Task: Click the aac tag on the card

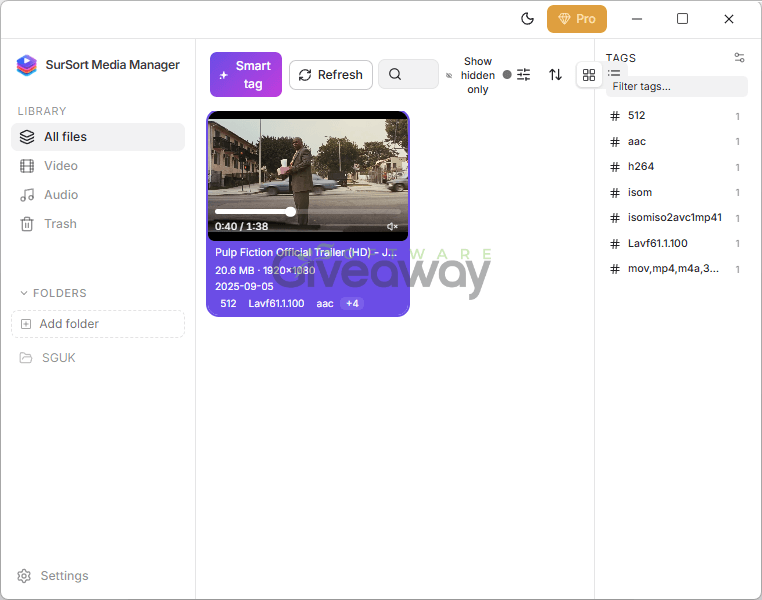Action: [x=325, y=304]
